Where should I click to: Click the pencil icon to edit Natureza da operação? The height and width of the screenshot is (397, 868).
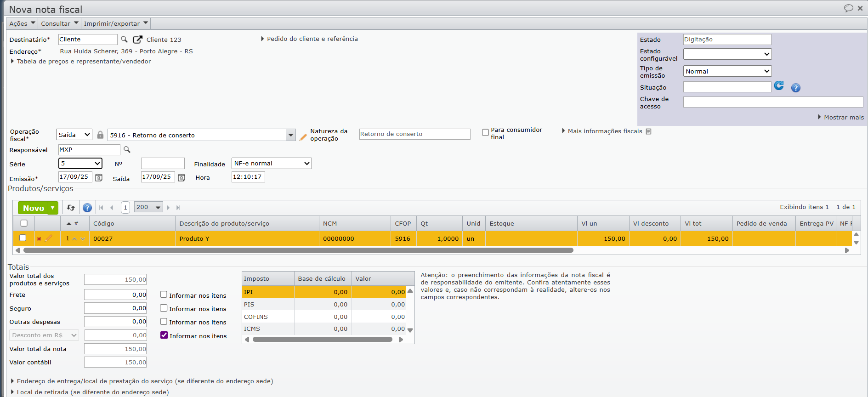tap(303, 137)
